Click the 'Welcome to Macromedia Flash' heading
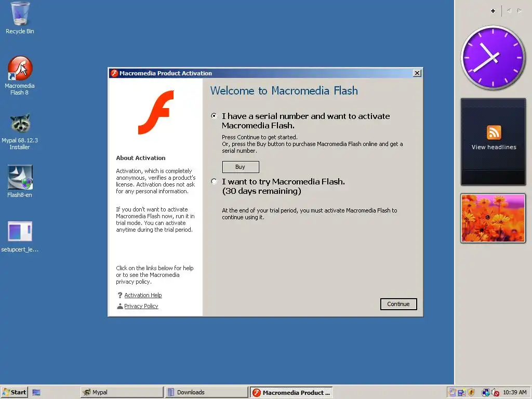The image size is (532, 399). click(x=284, y=91)
